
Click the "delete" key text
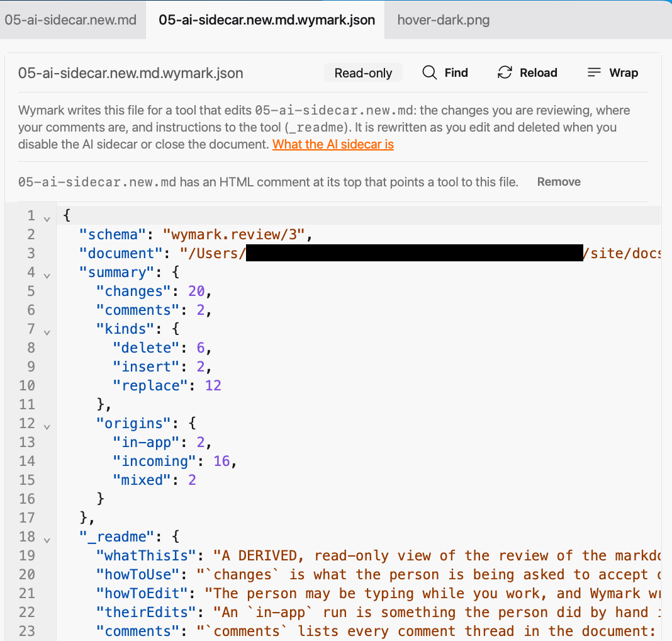pyautogui.click(x=147, y=348)
